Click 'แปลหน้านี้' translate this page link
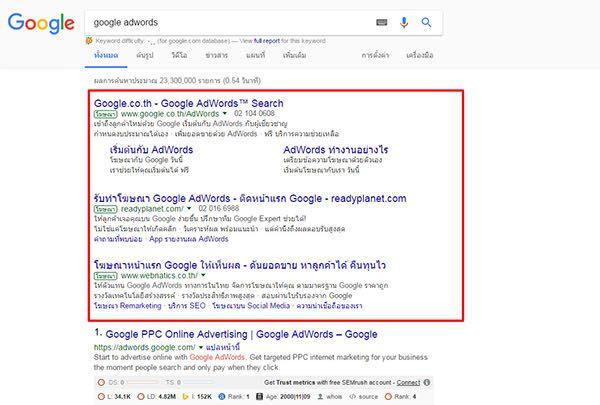The width and height of the screenshot is (600, 405). [x=223, y=348]
